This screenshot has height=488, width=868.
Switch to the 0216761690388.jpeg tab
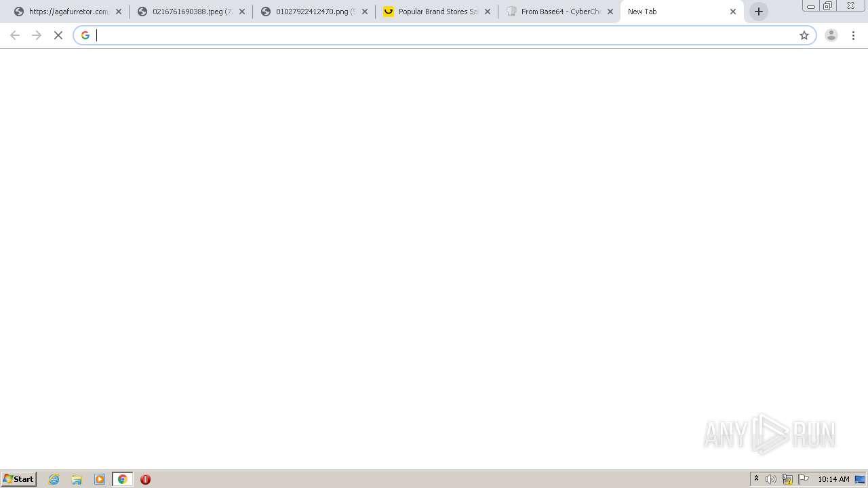click(x=186, y=12)
